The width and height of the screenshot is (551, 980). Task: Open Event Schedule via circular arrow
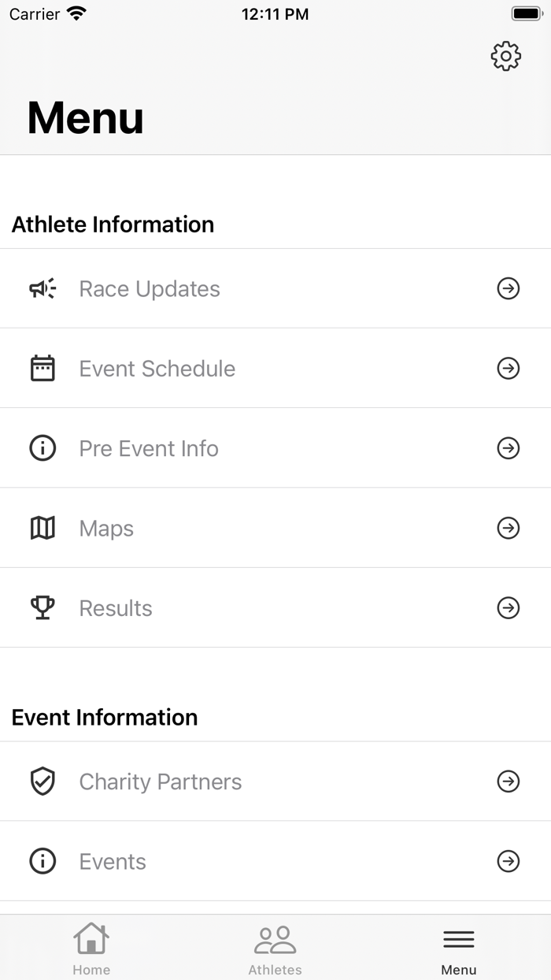(x=508, y=368)
